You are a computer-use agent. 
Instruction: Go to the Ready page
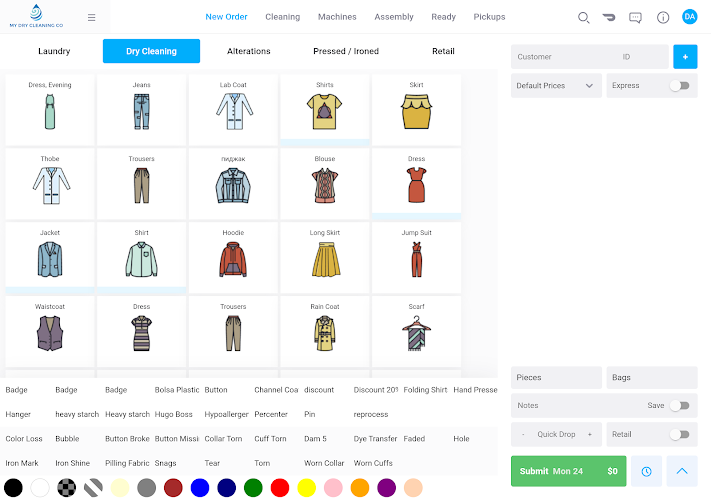pos(443,17)
